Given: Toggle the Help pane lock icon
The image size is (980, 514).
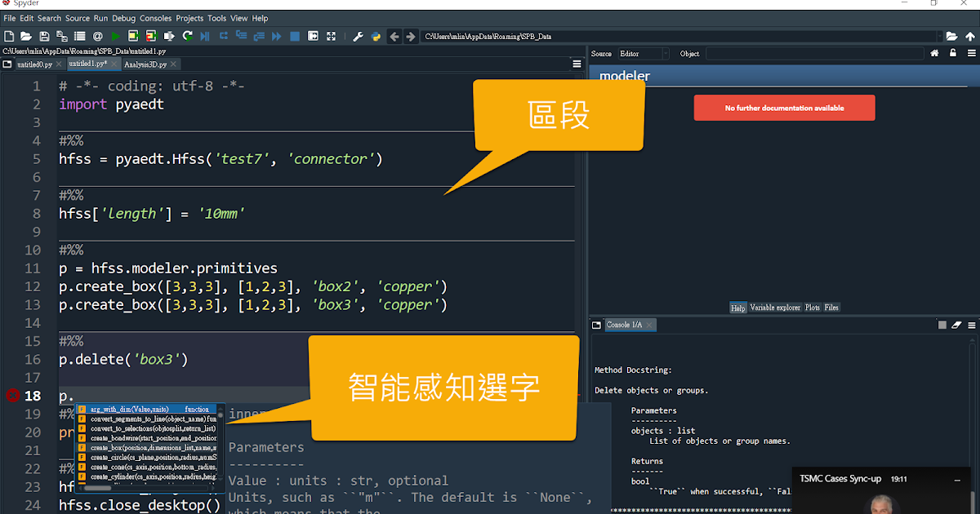Looking at the screenshot, I should (953, 52).
